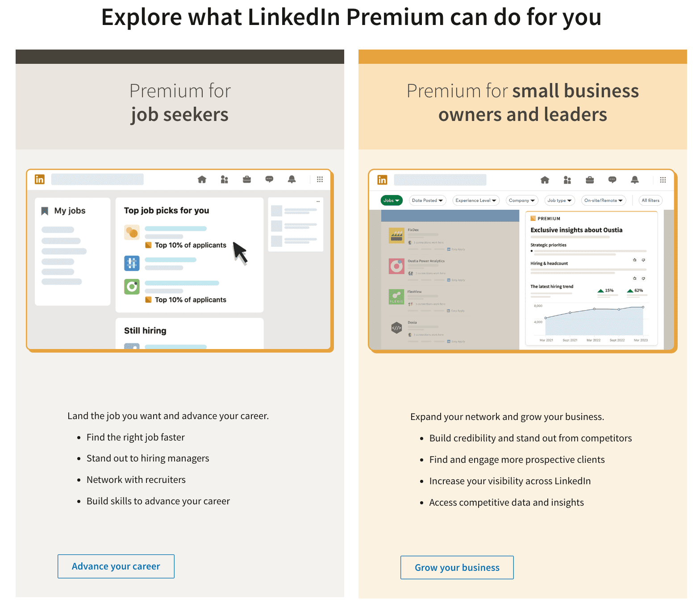Expand the Date Posted filter dropdown
This screenshot has width=700, height=607.
pyautogui.click(x=427, y=200)
